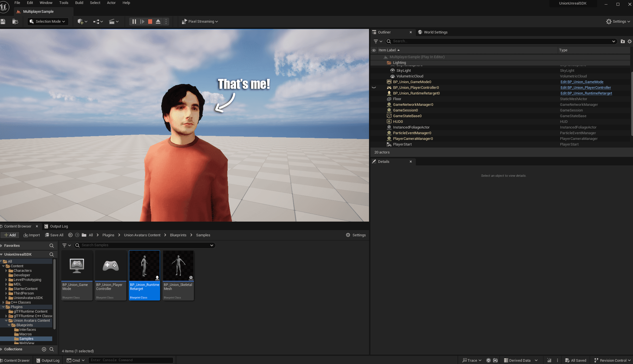This screenshot has height=364, width=633.
Task: Select the BP_Union_SkeletalMesh thumbnail
Action: (x=178, y=266)
